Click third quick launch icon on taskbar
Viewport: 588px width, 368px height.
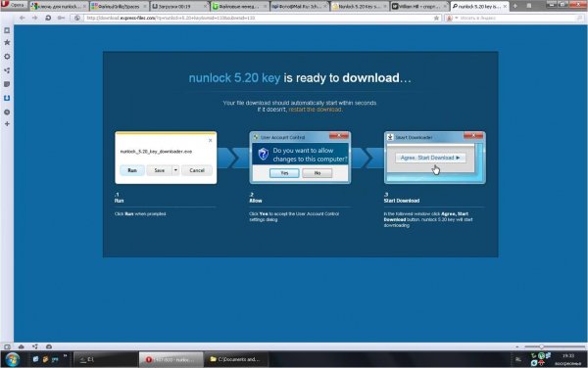[x=55, y=359]
